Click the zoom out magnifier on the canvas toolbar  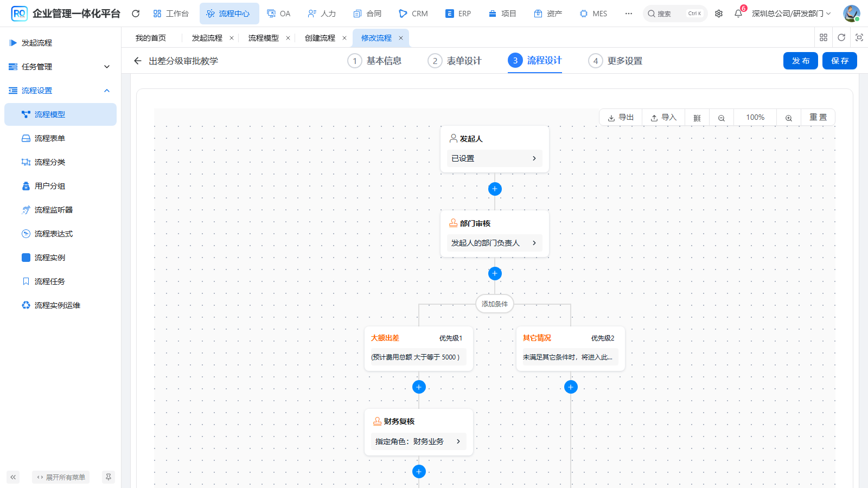[722, 118]
